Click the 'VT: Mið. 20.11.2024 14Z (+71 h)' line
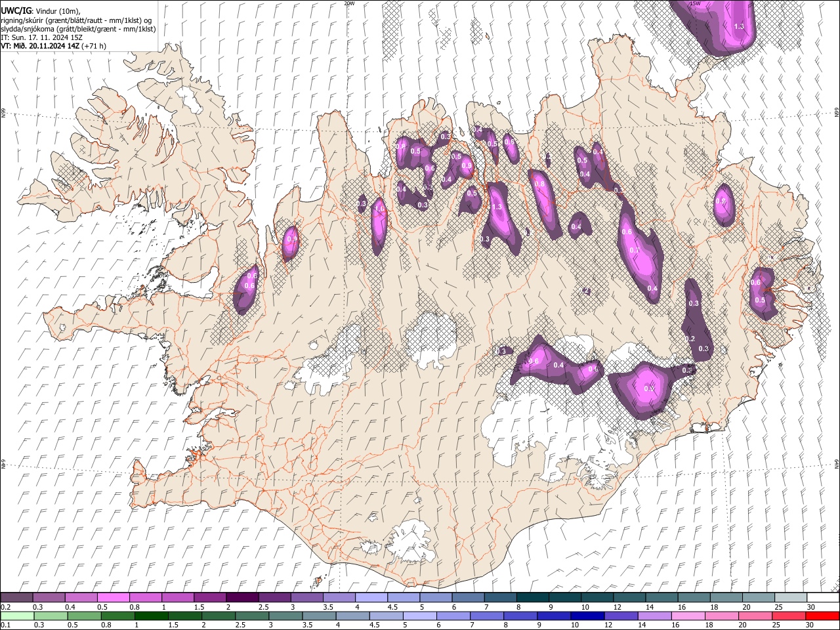 click(x=53, y=46)
